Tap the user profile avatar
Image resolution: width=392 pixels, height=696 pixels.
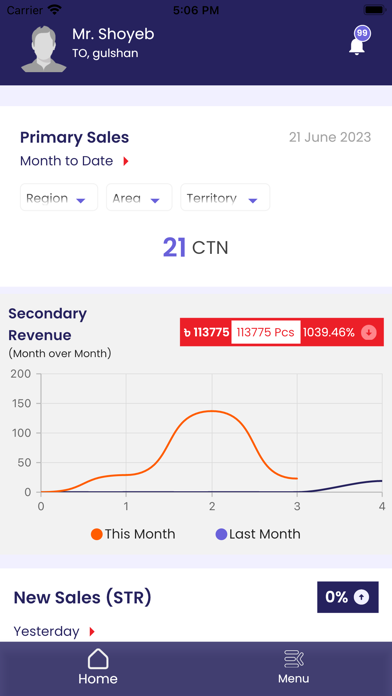point(44,49)
